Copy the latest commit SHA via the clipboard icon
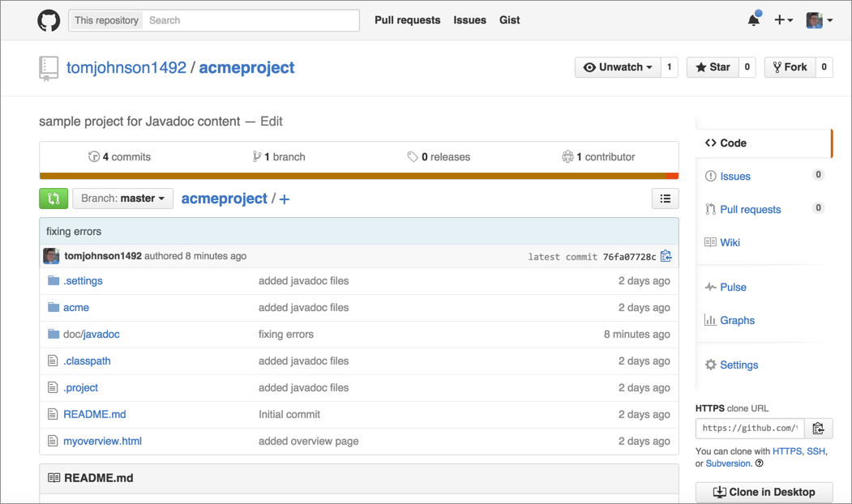 coord(666,256)
